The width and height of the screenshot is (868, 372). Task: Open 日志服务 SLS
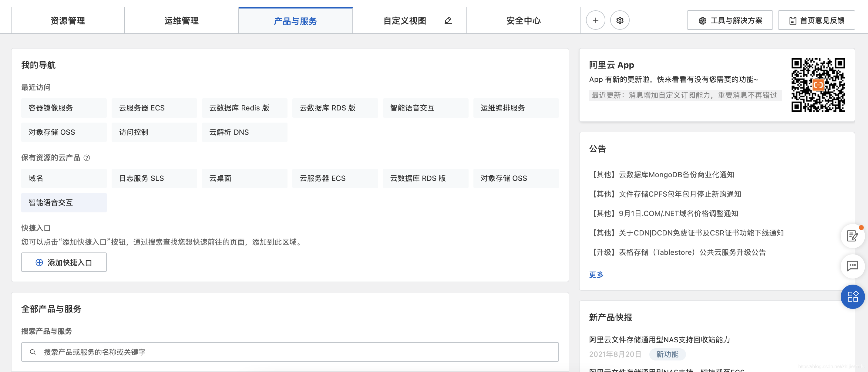coord(154,178)
